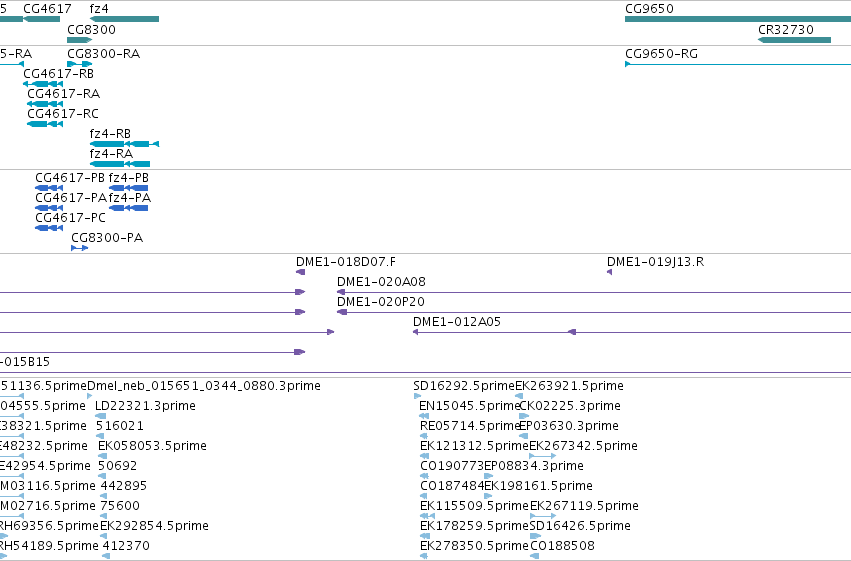Select the CG9650 gene label
Screen dimensions: 851x561
649,9
